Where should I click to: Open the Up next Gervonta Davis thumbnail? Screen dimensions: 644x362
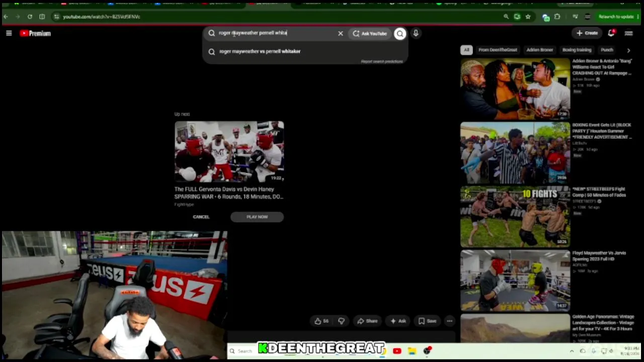[x=229, y=151]
